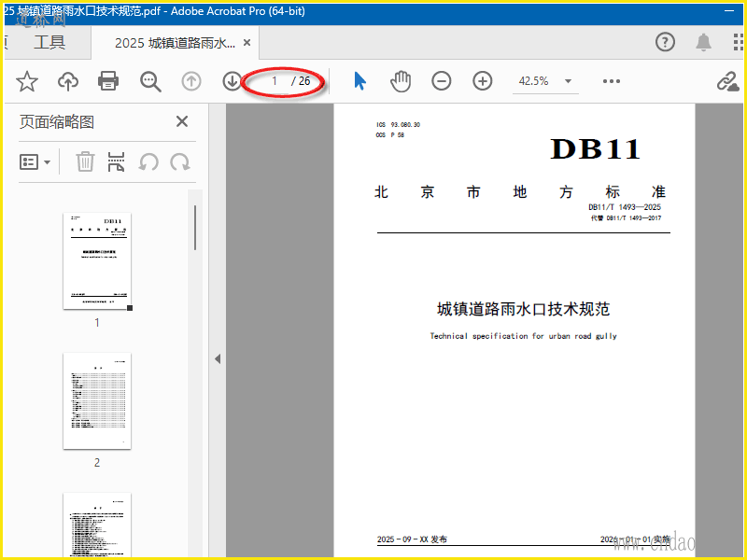Click the ICS 93.080.30 text
The image size is (747, 560).
click(x=399, y=125)
